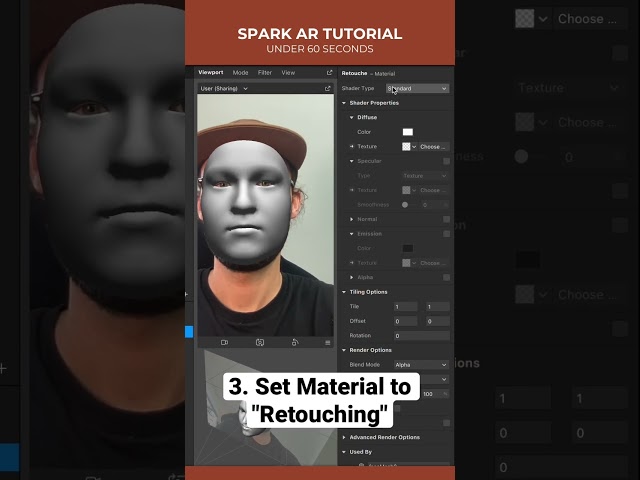Open the Shader Type dropdown

pos(418,89)
